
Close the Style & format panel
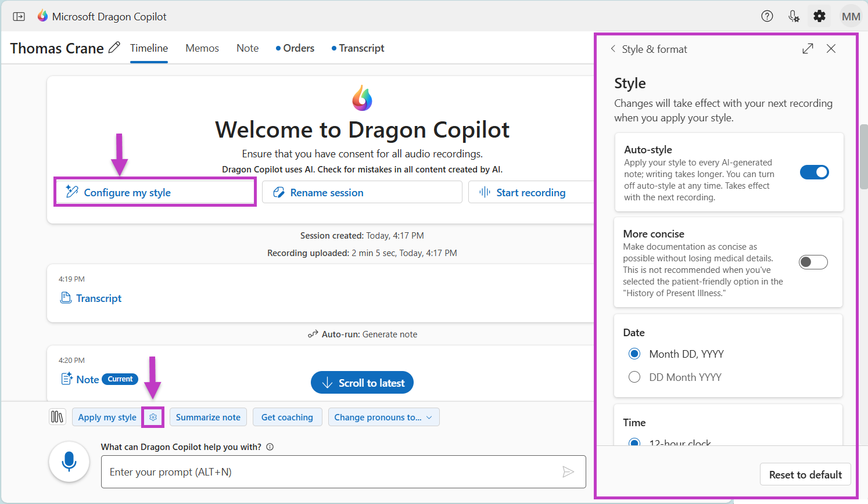tap(831, 49)
